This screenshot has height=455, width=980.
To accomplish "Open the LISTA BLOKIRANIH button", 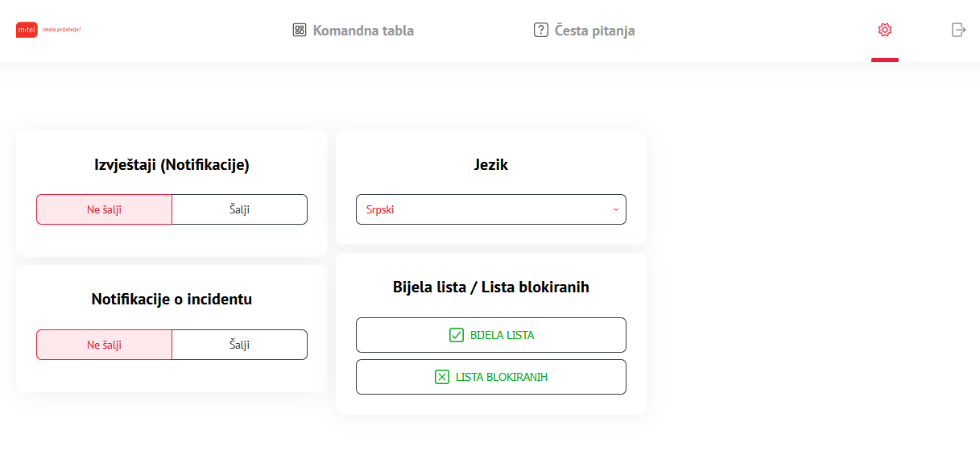I will pos(491,377).
